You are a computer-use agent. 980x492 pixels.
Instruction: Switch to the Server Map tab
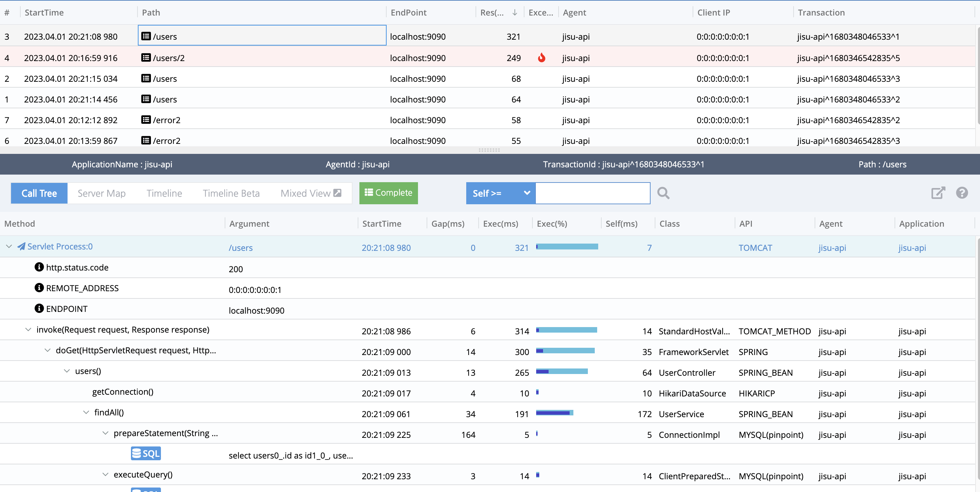(x=102, y=193)
